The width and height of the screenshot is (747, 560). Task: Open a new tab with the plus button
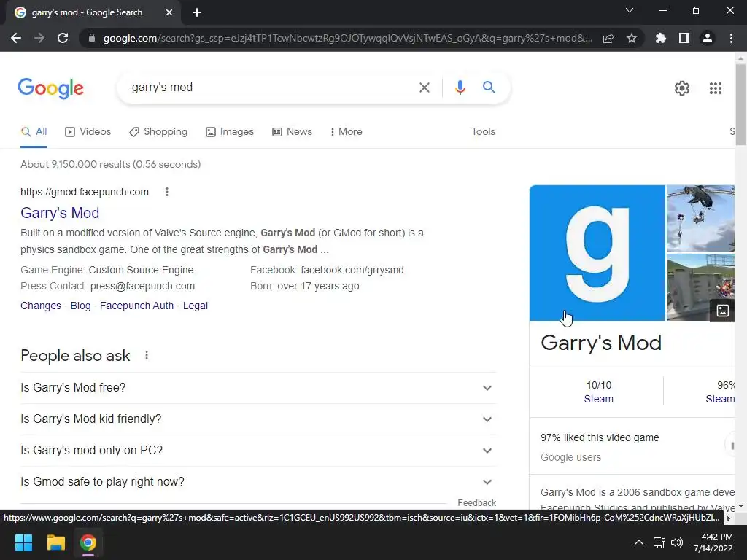[x=197, y=12]
